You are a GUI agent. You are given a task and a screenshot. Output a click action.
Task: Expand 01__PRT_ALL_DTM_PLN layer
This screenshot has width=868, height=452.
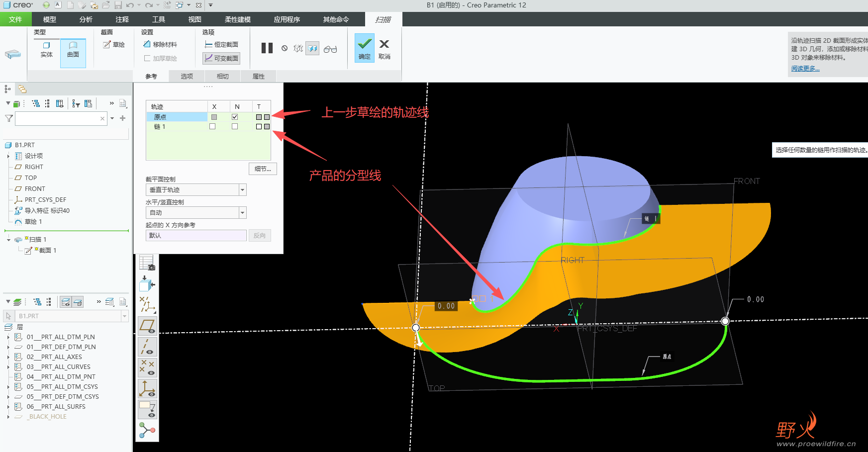tap(8, 337)
